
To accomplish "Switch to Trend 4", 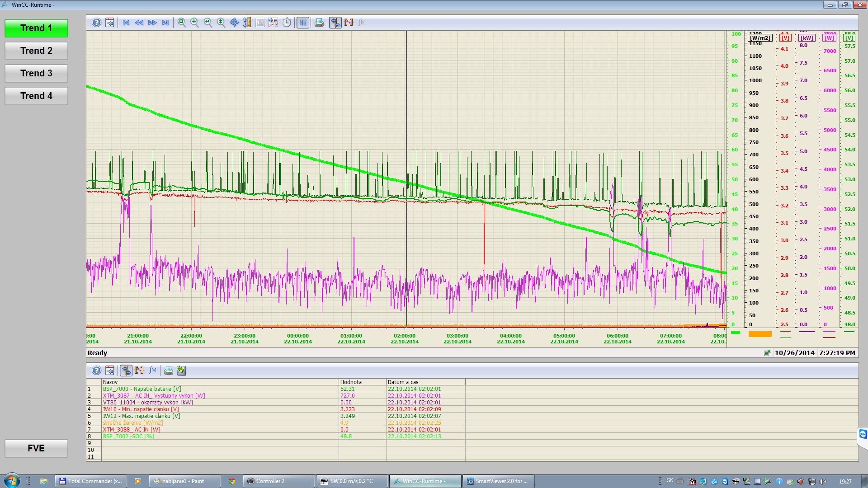I will [x=36, y=96].
